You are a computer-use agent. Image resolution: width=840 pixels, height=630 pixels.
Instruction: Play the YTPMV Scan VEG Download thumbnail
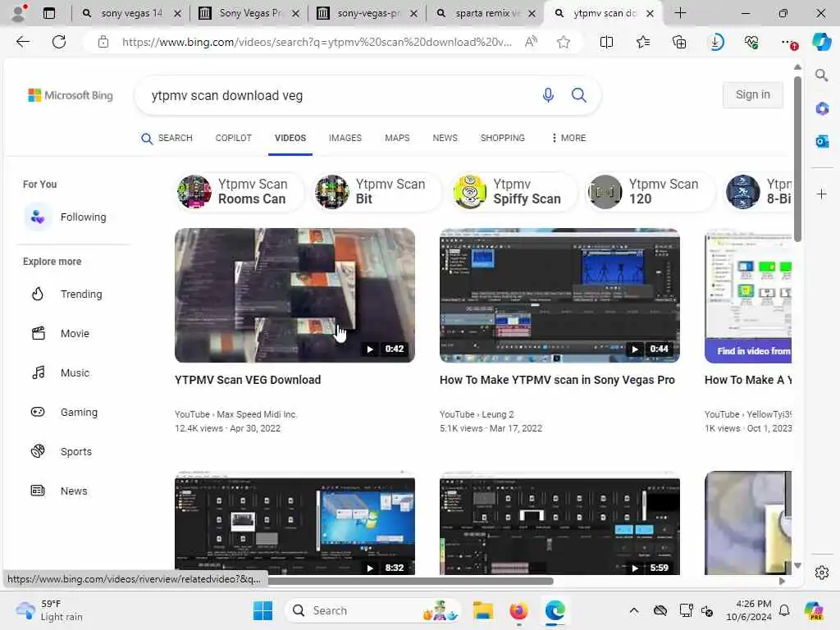click(x=294, y=295)
